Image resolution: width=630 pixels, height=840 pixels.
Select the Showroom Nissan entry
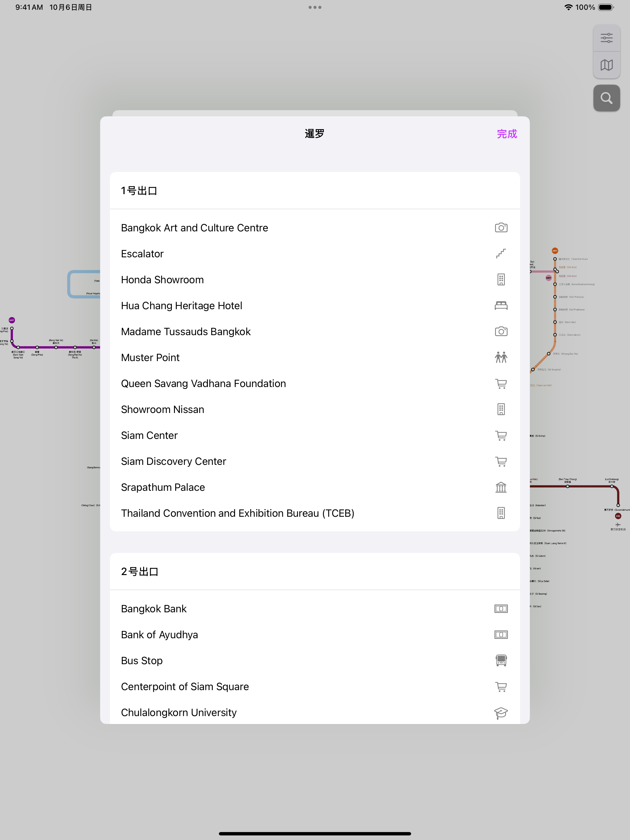pyautogui.click(x=315, y=409)
